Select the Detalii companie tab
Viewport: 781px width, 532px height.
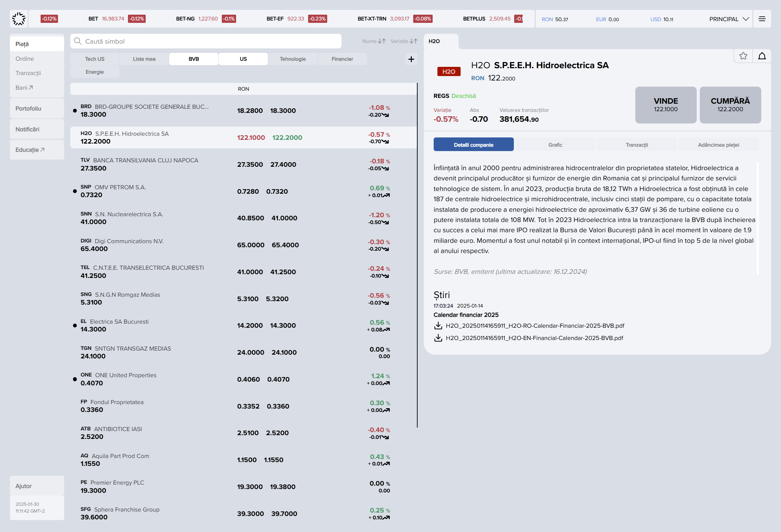click(474, 145)
